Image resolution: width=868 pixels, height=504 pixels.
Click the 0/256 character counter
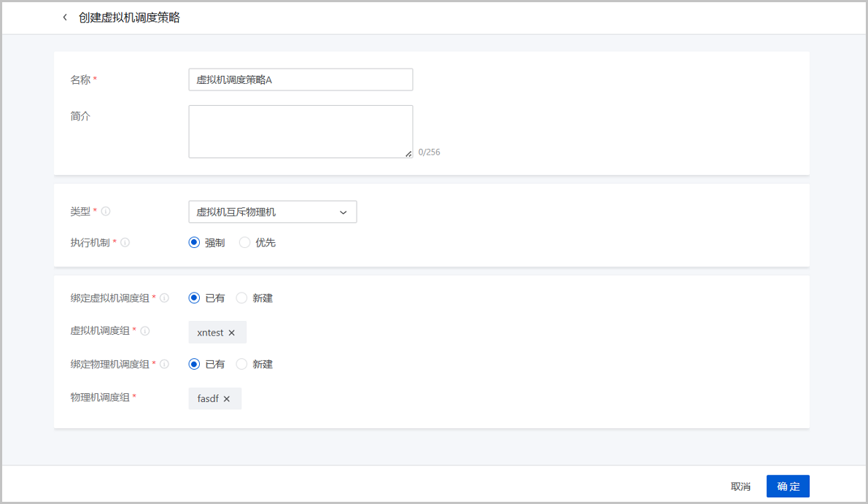(x=429, y=152)
